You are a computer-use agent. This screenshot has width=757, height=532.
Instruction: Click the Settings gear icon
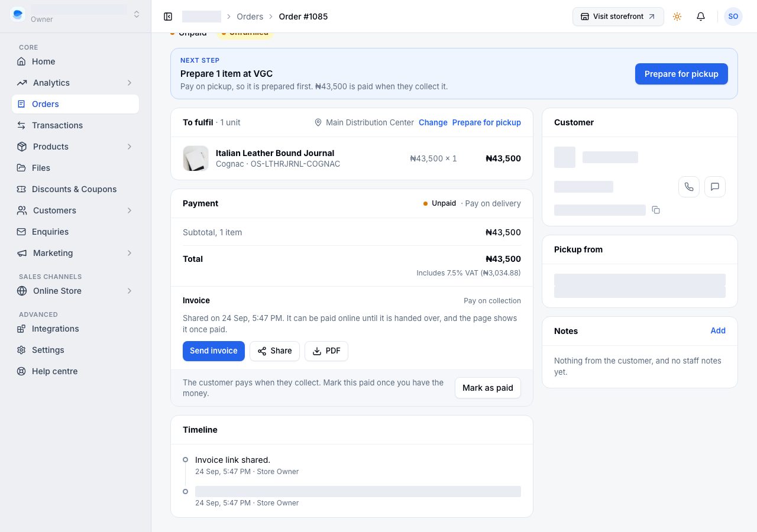coord(22,350)
